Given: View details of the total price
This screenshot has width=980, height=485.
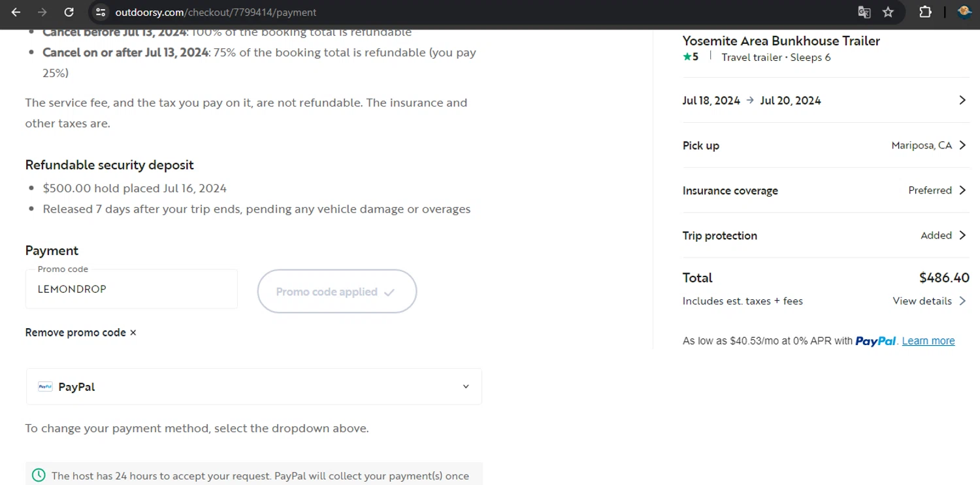Looking at the screenshot, I should 928,301.
